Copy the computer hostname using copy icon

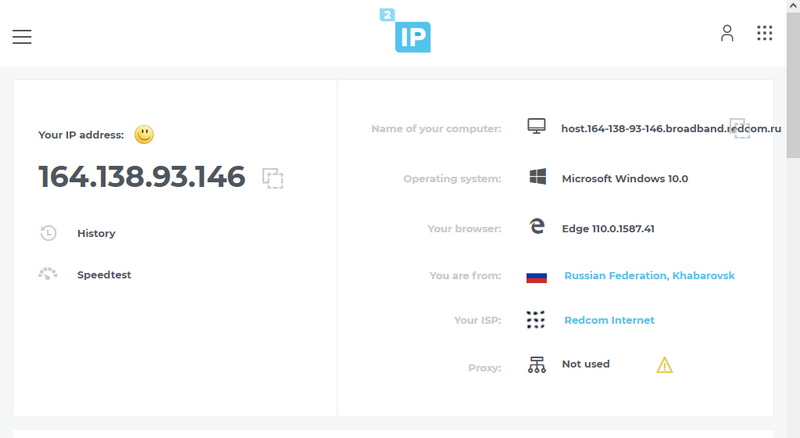[740, 127]
